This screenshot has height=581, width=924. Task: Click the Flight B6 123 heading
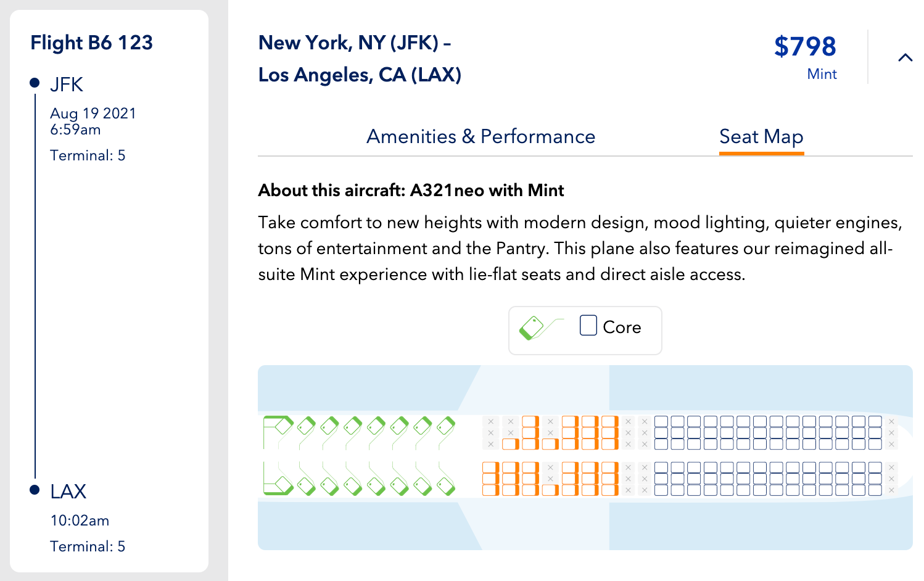[91, 43]
